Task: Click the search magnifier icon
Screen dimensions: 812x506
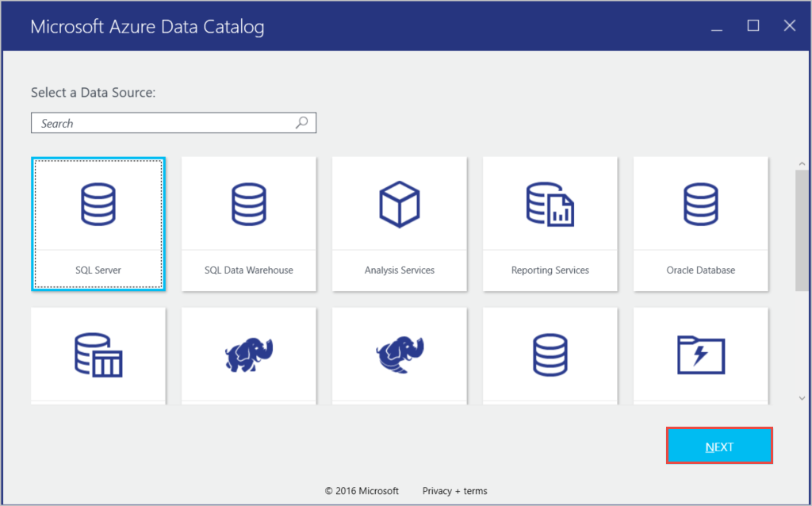Action: pyautogui.click(x=301, y=122)
